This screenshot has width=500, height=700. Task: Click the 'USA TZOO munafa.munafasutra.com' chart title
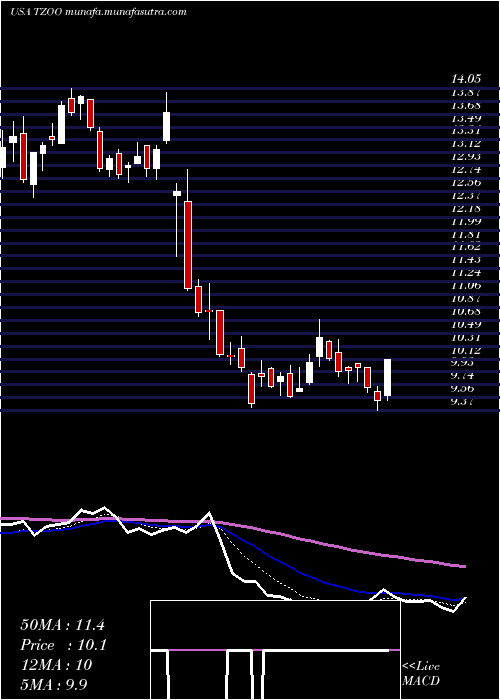98,12
